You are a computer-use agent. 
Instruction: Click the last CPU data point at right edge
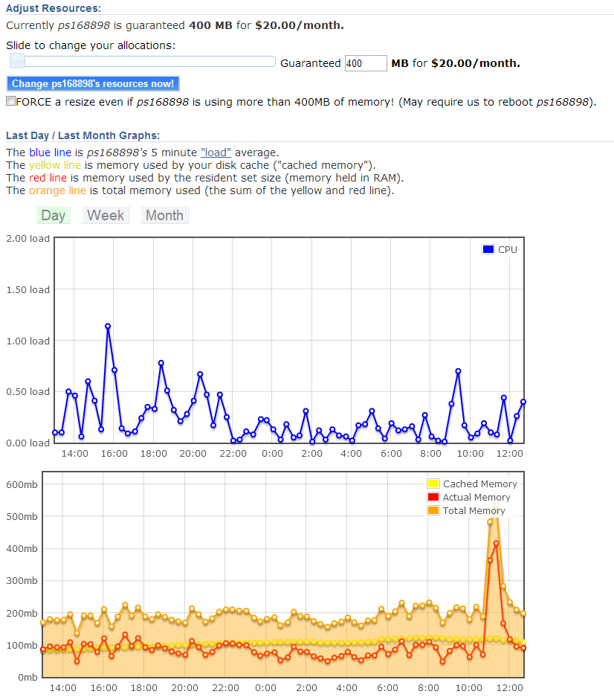523,402
